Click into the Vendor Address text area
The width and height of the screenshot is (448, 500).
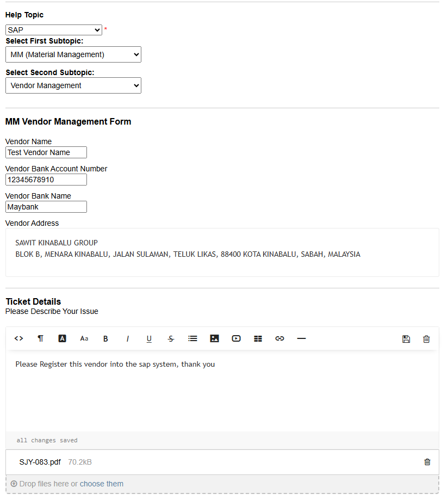222,252
